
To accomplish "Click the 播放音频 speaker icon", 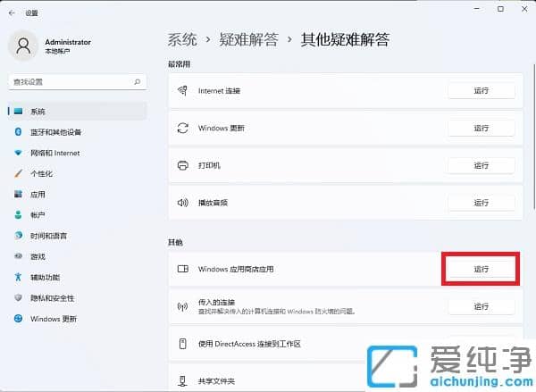I will [x=182, y=203].
